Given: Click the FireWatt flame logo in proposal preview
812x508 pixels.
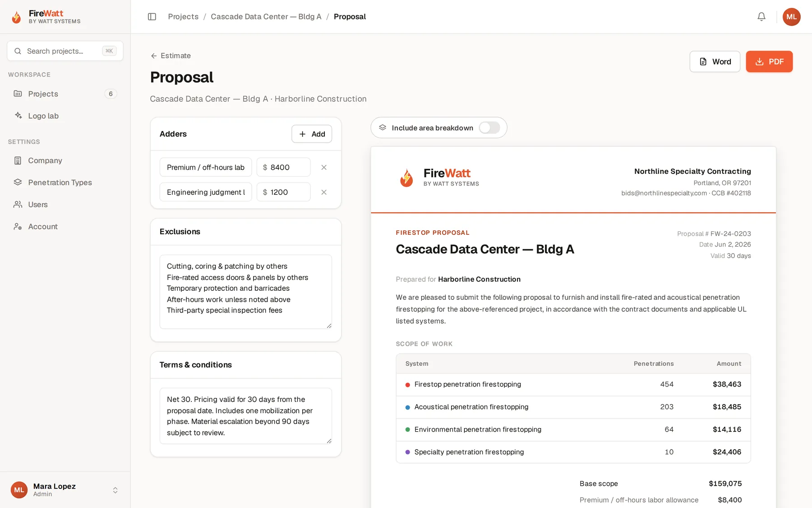Looking at the screenshot, I should (x=406, y=178).
